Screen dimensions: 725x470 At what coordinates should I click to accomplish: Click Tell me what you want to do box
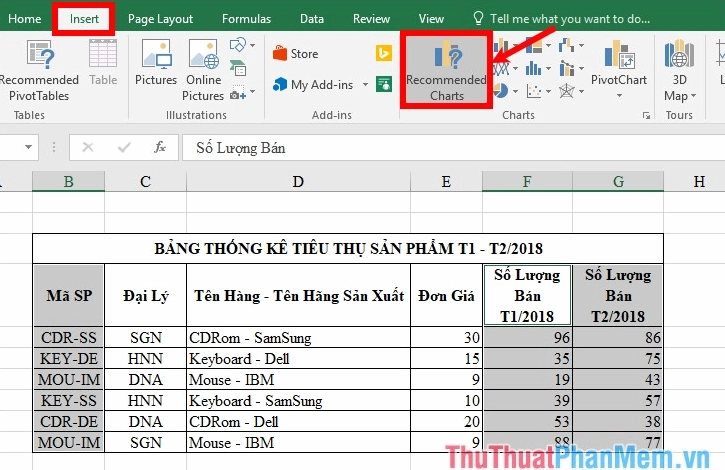570,19
